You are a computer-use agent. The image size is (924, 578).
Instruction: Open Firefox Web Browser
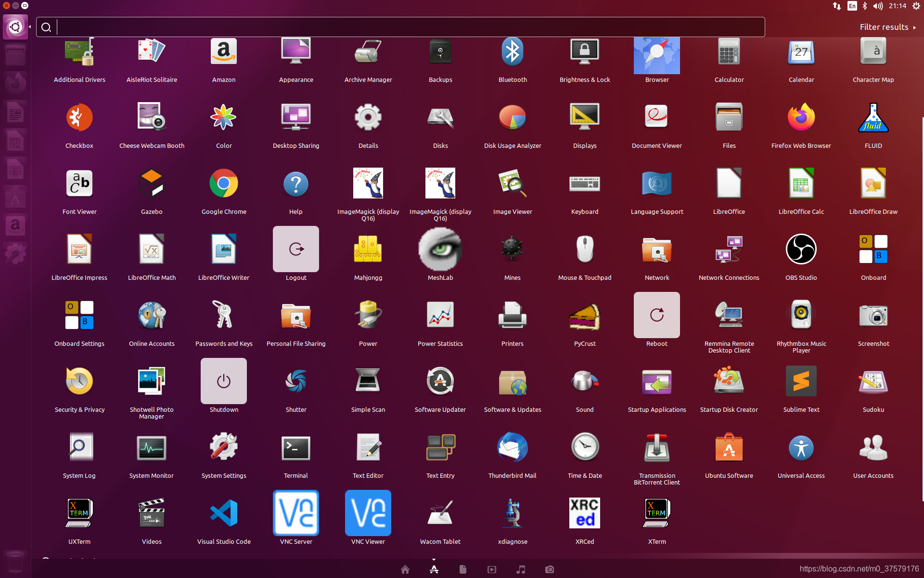coord(801,118)
